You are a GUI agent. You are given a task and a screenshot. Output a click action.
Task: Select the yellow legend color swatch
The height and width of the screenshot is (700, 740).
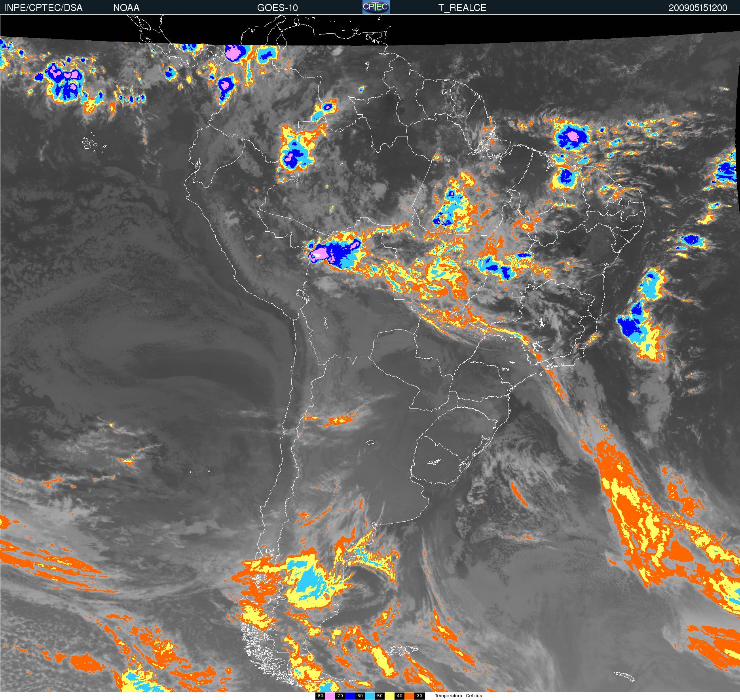[x=389, y=696]
